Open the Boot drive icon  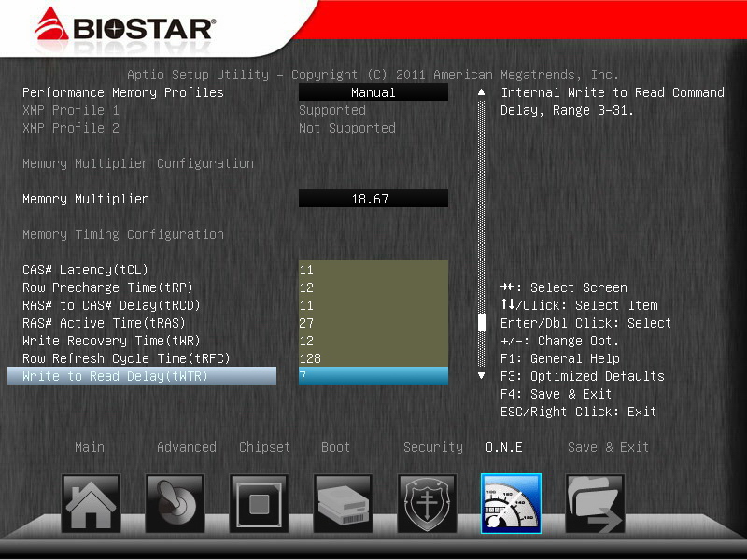(343, 503)
